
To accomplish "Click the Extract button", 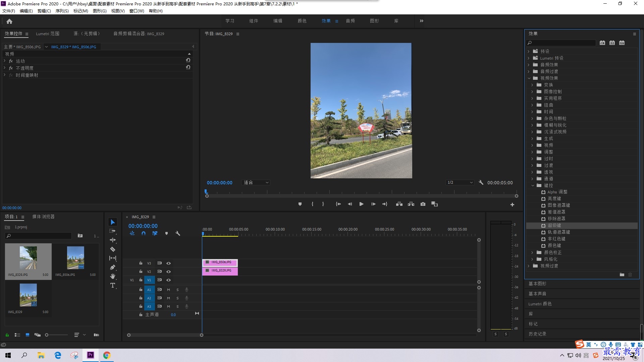I will point(411,204).
